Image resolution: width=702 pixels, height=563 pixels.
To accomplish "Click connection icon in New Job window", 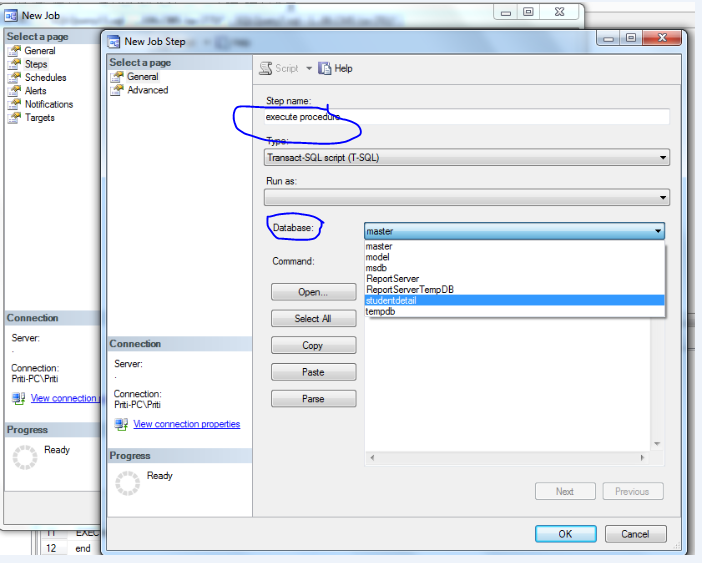I will click(x=18, y=398).
